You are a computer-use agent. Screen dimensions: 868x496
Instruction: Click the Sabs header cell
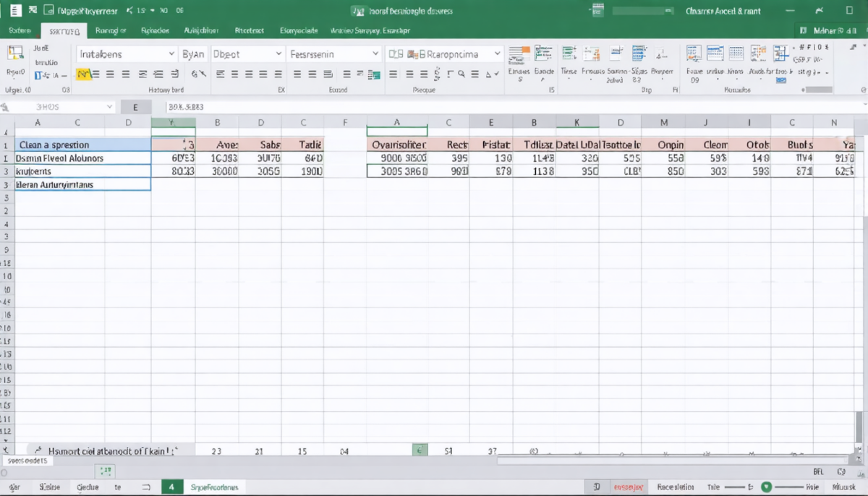[260, 145]
